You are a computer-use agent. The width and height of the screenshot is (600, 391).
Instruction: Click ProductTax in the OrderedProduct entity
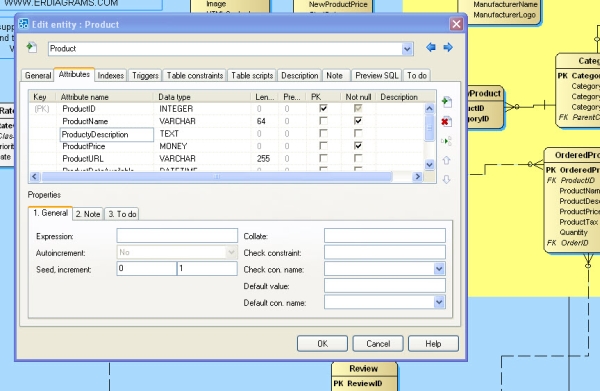click(578, 222)
